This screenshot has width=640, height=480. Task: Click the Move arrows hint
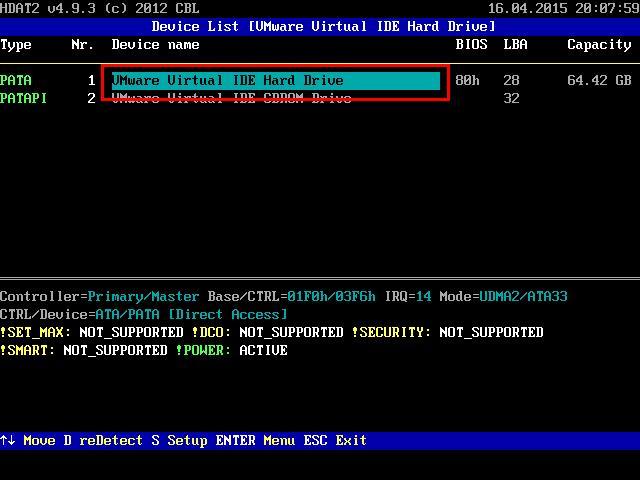(27, 440)
